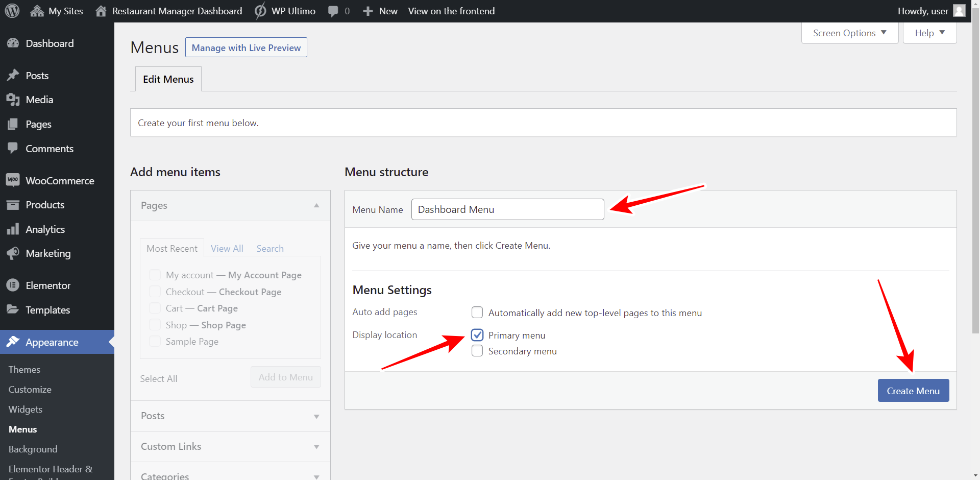Viewport: 980px width, 480px height.
Task: Click the WordPress logo icon
Action: point(12,11)
